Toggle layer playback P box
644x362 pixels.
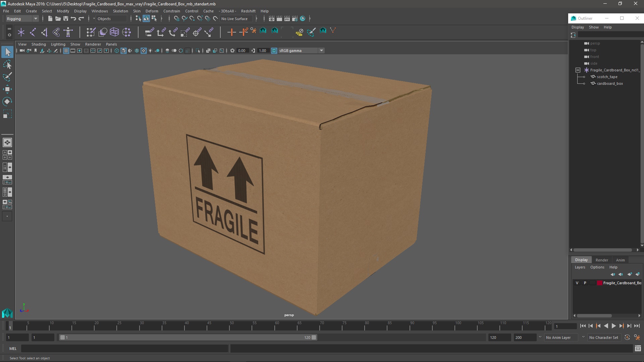(585, 283)
